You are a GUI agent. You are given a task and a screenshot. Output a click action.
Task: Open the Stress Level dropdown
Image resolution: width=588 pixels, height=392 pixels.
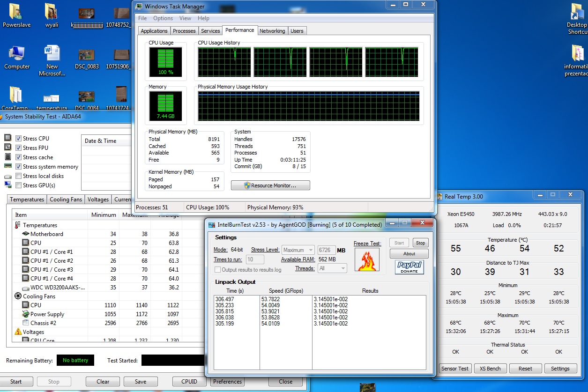(x=298, y=250)
